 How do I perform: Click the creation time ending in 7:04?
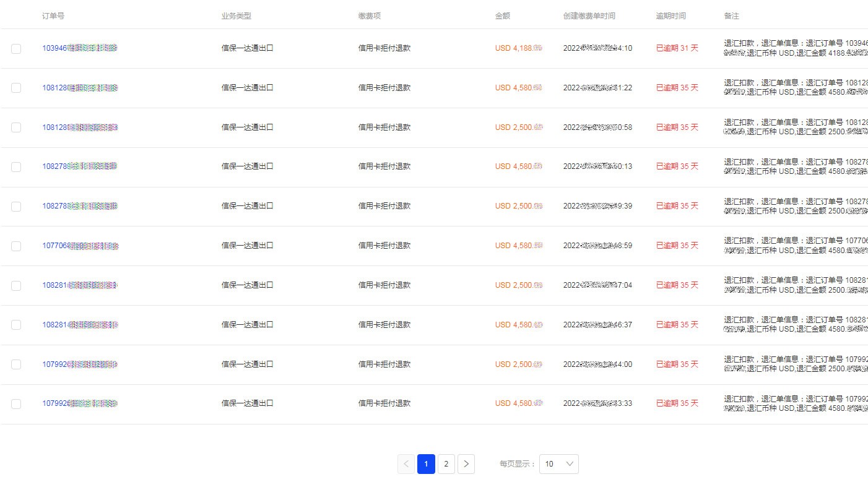coord(597,285)
